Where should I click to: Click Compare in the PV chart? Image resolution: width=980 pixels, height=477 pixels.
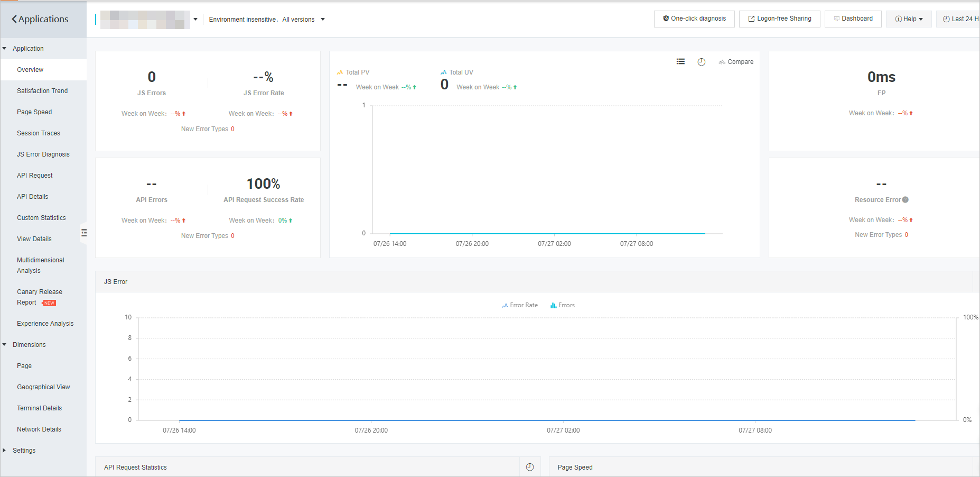[x=736, y=62]
